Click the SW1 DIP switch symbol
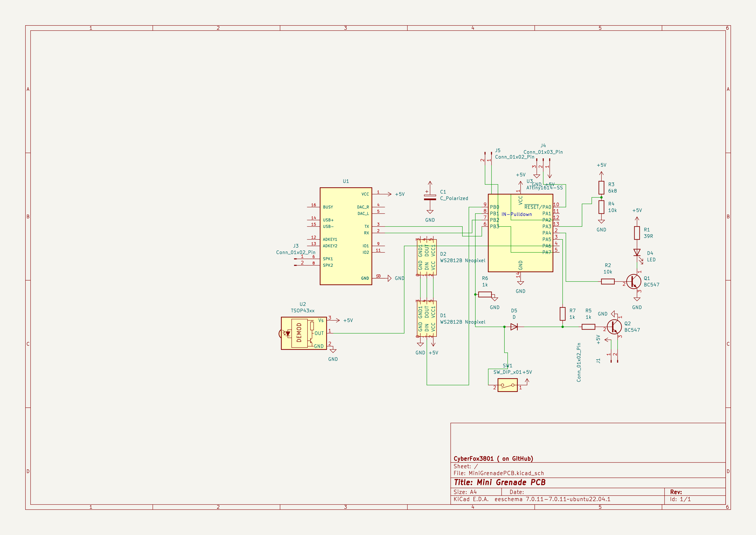Image resolution: width=756 pixels, height=535 pixels. 507,385
